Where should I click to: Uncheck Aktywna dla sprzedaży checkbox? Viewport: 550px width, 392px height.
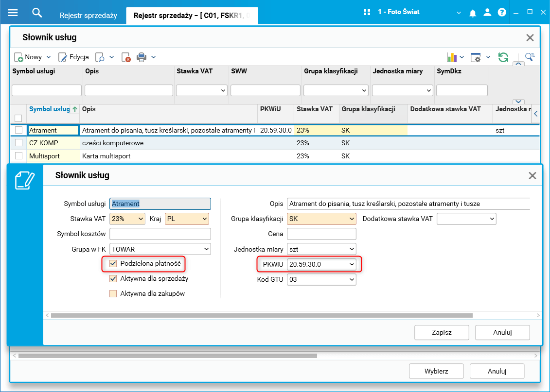113,278
